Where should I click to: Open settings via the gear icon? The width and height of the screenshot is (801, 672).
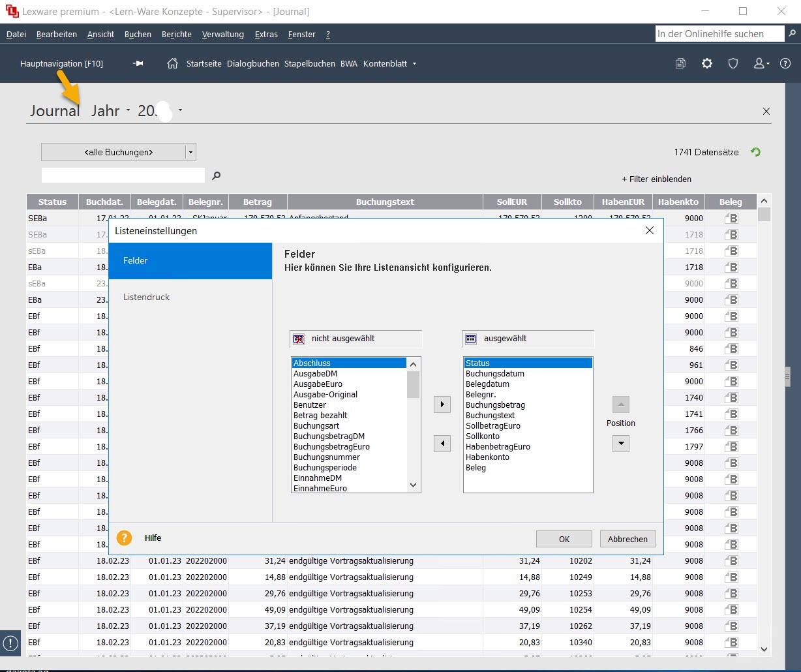click(x=707, y=63)
